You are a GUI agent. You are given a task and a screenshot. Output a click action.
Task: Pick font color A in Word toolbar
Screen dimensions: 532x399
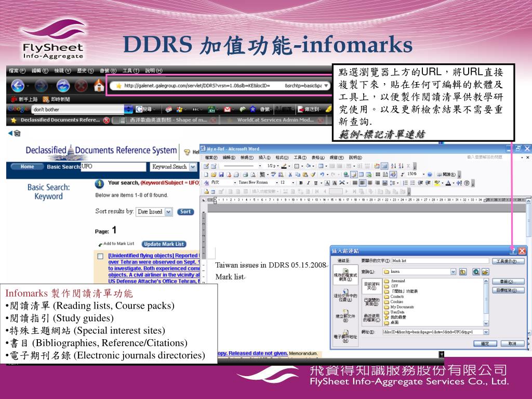pos(448,183)
